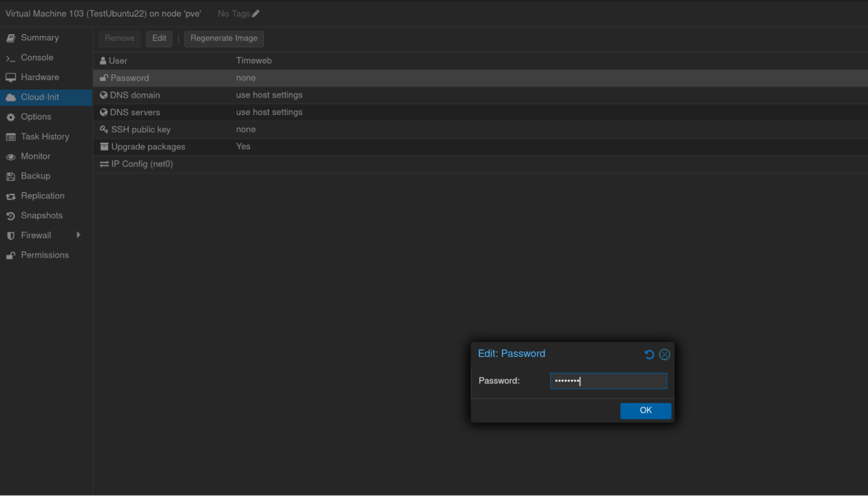The image size is (868, 496).
Task: Click the Yes value for Upgrade packages
Action: (x=243, y=146)
